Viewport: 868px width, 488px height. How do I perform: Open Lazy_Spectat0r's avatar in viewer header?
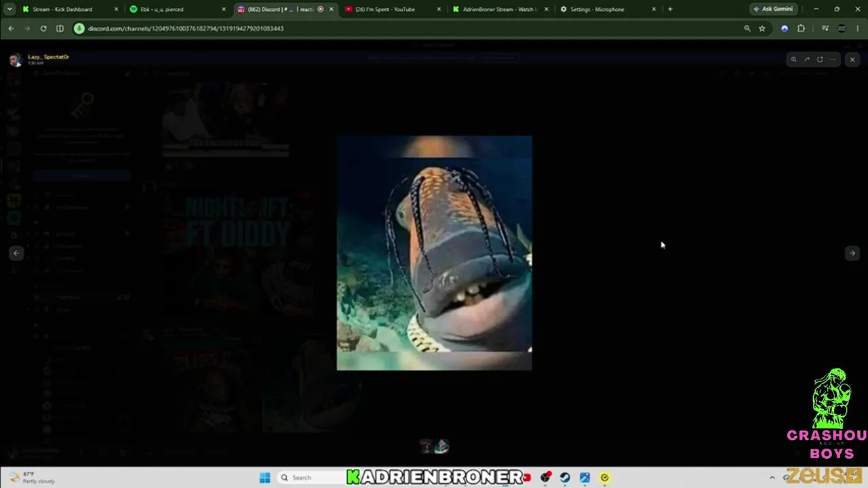(15, 60)
